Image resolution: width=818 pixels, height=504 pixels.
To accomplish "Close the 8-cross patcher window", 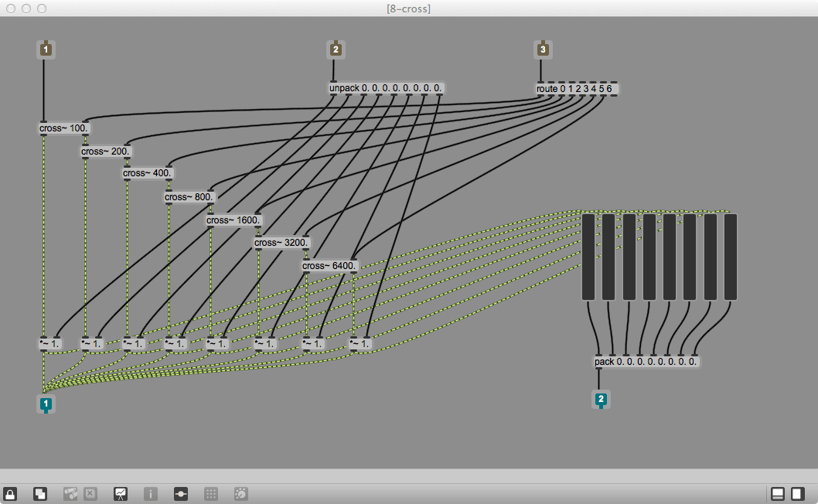I will click(11, 9).
